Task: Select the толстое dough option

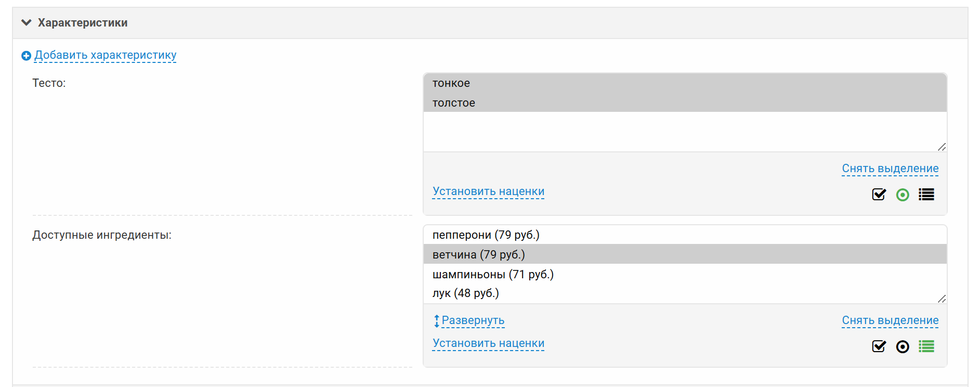Action: (454, 103)
